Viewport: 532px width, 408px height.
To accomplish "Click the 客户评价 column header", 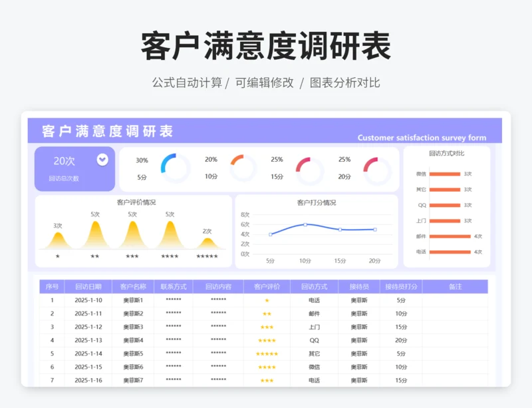I will pyautogui.click(x=267, y=287).
